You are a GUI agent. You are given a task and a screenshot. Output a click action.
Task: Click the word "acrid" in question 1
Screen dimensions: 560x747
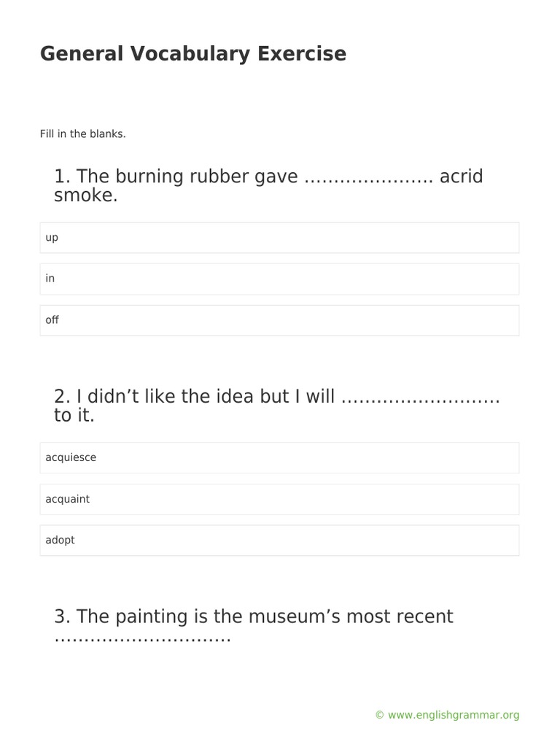pos(461,177)
